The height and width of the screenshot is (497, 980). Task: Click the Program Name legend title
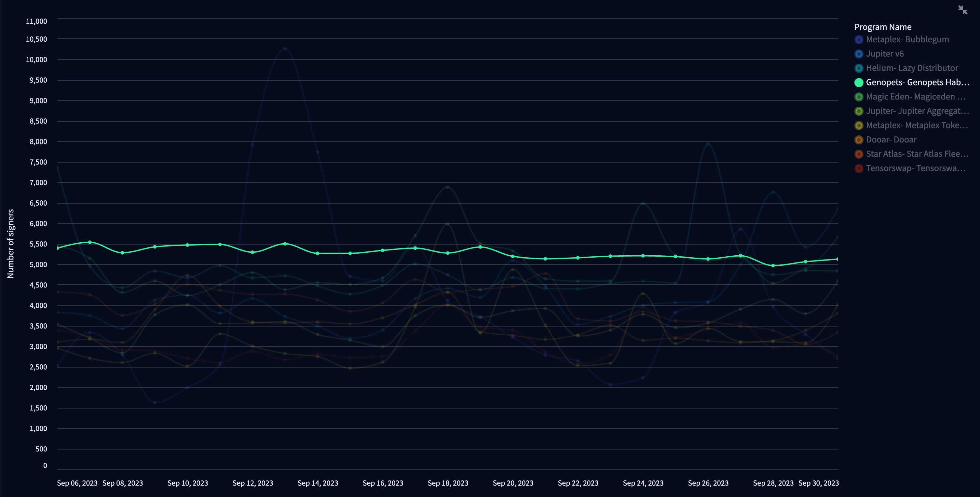tap(883, 27)
